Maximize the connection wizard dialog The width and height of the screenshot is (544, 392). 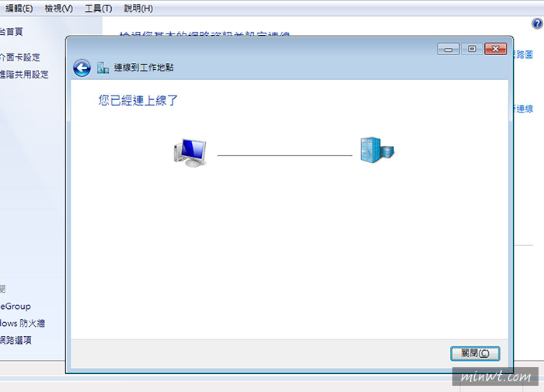click(x=472, y=49)
